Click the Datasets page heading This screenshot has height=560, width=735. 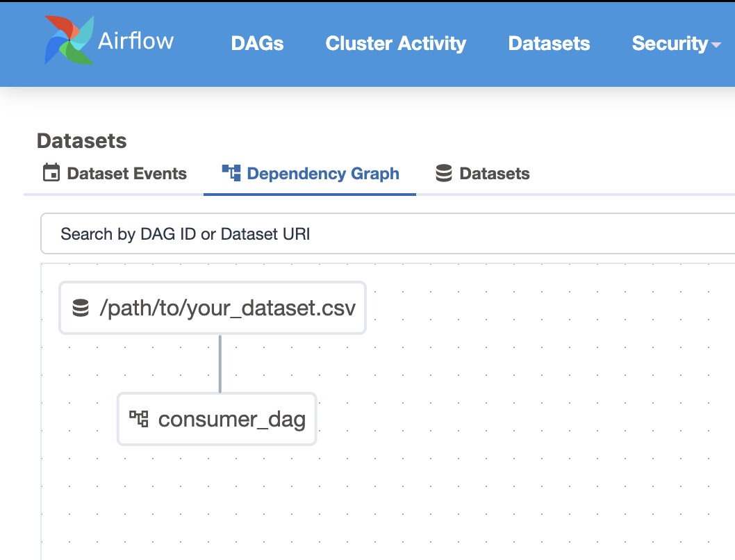click(81, 141)
